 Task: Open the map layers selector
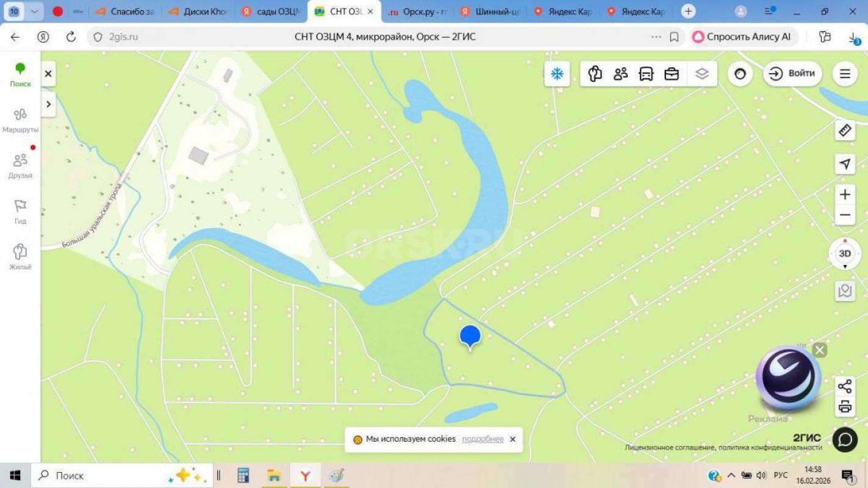coord(702,73)
